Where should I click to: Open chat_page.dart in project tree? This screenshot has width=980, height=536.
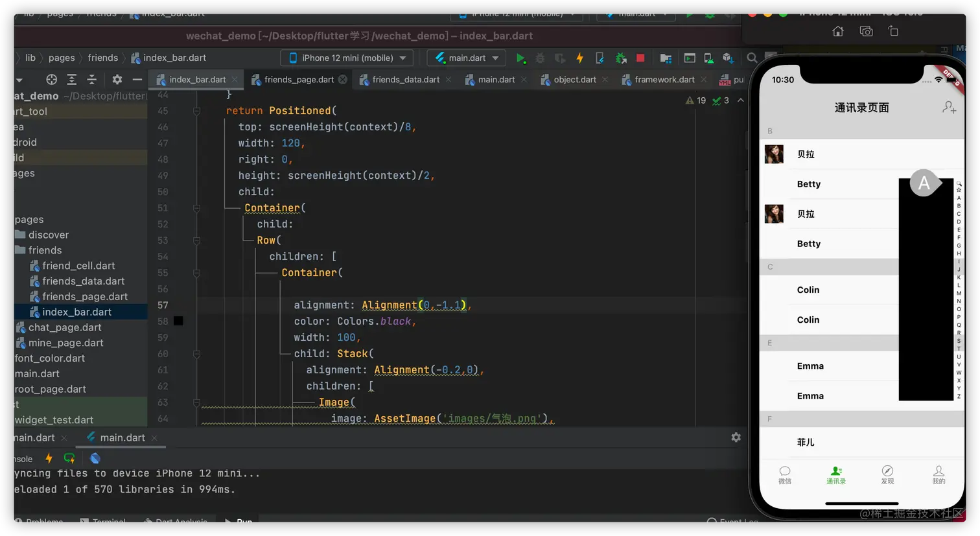click(65, 327)
